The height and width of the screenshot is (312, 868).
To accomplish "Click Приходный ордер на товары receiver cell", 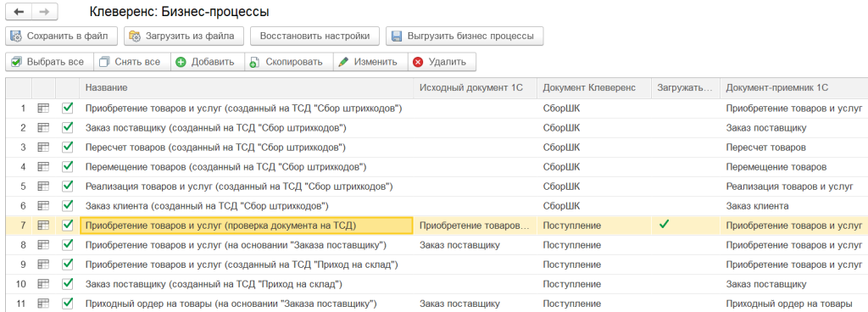I will 793,304.
